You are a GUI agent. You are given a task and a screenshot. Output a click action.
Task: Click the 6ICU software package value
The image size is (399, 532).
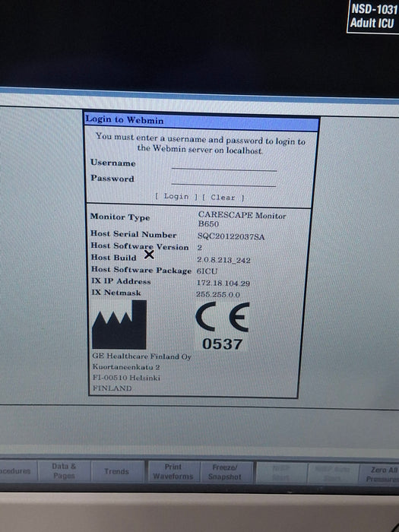point(207,271)
